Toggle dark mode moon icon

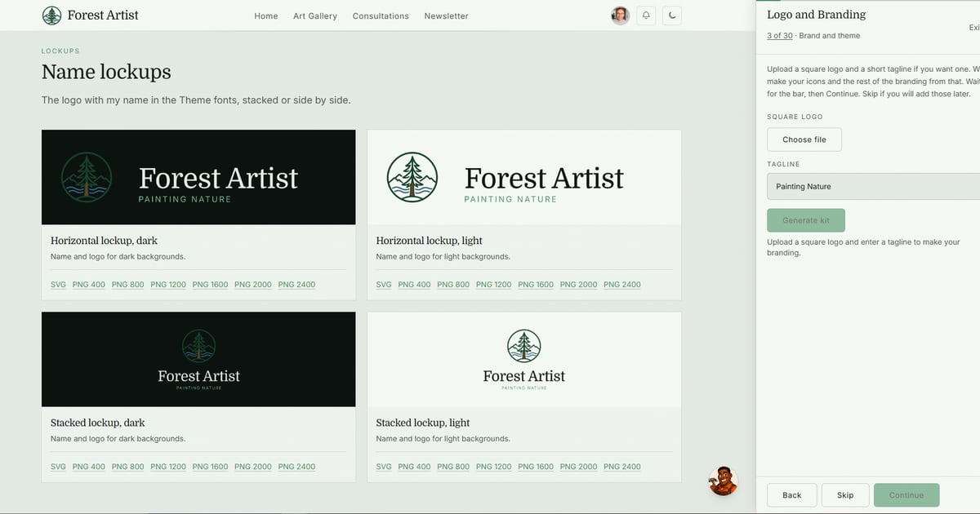671,16
